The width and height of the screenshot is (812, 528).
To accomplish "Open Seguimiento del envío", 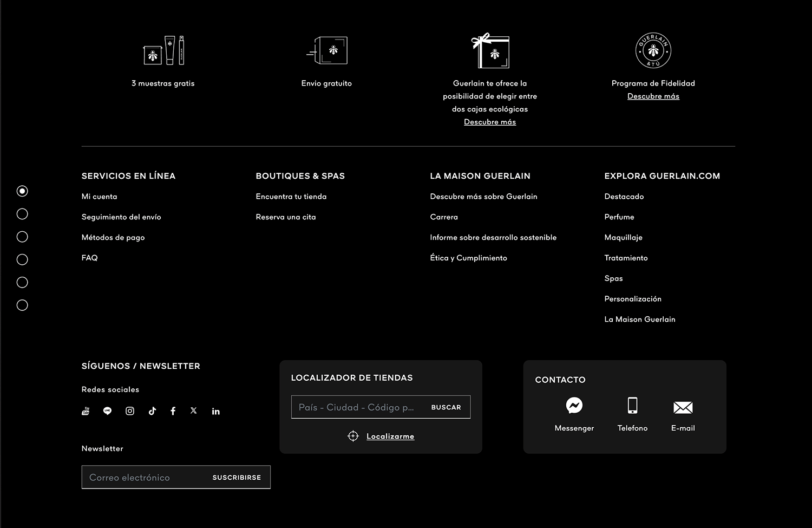I will (121, 217).
